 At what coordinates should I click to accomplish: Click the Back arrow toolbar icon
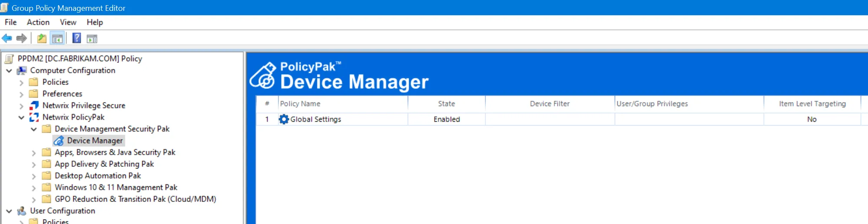tap(7, 39)
